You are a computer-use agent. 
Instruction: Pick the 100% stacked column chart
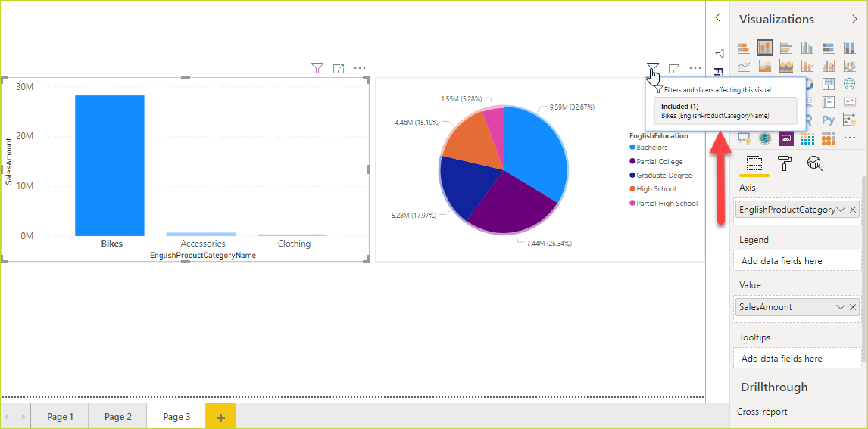pos(849,48)
